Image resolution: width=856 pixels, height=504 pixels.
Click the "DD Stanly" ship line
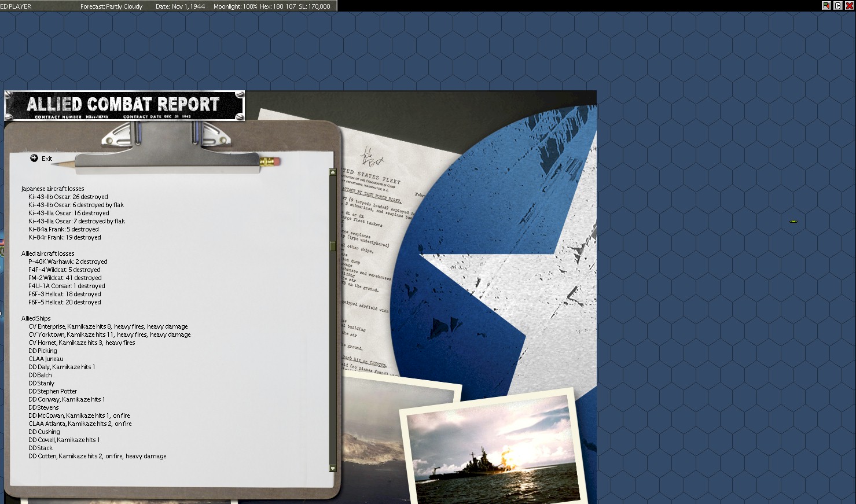click(41, 383)
